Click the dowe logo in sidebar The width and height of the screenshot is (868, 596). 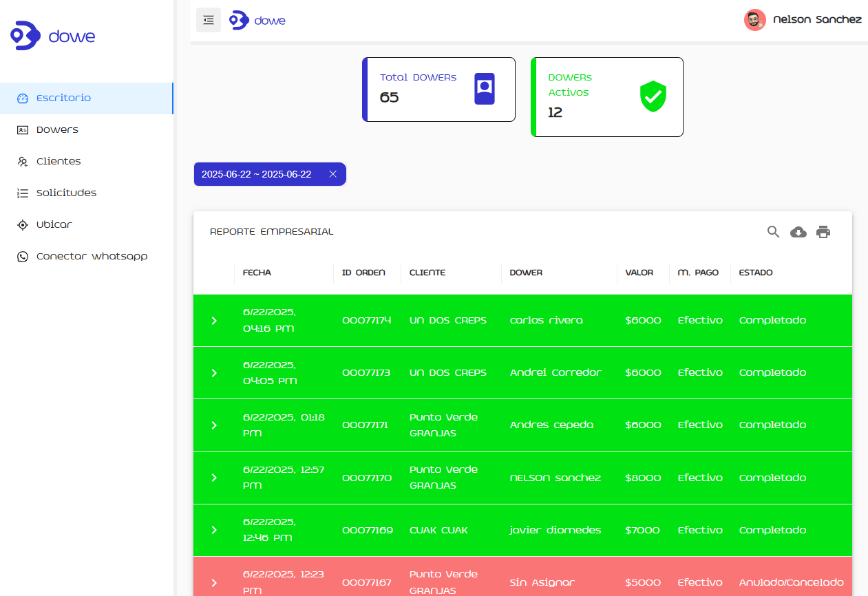tap(53, 36)
